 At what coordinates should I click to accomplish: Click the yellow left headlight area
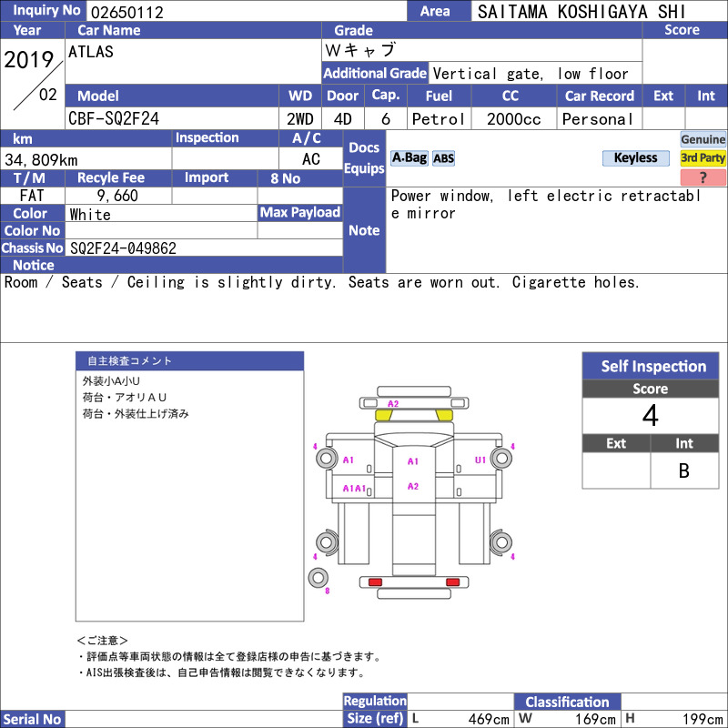click(x=383, y=415)
